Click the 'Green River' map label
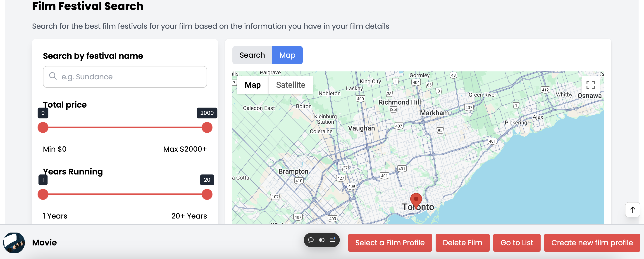The width and height of the screenshot is (644, 259). [482, 95]
